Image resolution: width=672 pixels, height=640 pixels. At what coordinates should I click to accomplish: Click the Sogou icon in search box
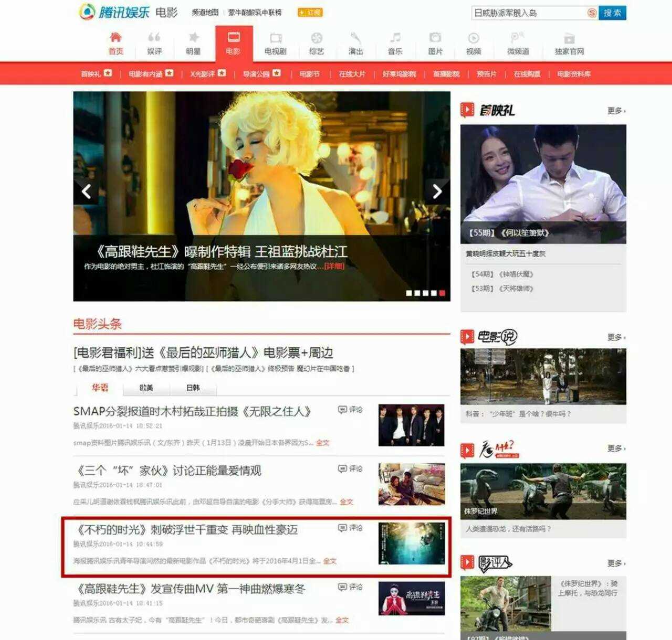click(x=592, y=13)
